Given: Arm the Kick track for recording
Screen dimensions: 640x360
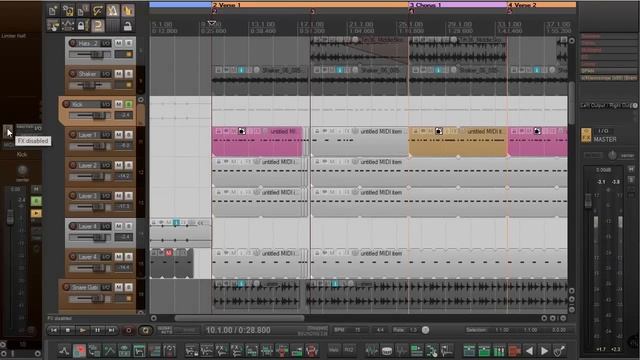Looking at the screenshot, I should pyautogui.click(x=66, y=104).
